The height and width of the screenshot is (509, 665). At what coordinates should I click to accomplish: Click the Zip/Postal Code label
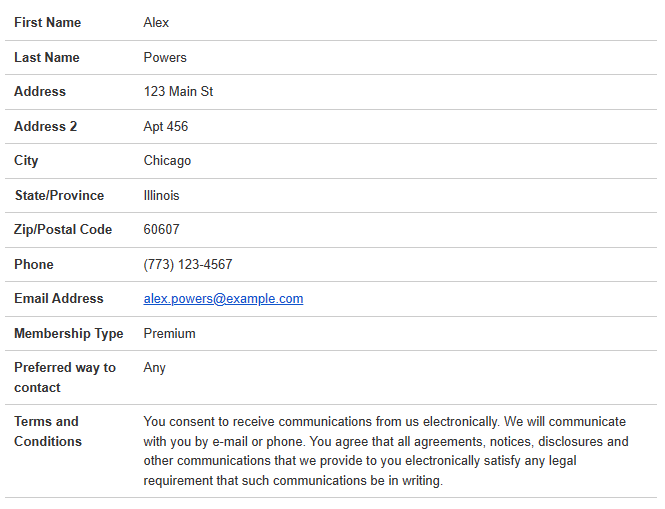(63, 230)
